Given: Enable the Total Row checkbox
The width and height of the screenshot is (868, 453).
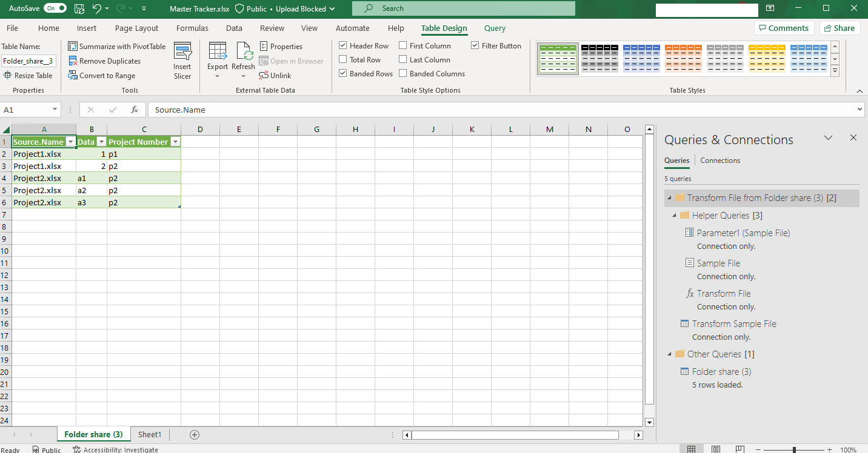Looking at the screenshot, I should coord(343,59).
